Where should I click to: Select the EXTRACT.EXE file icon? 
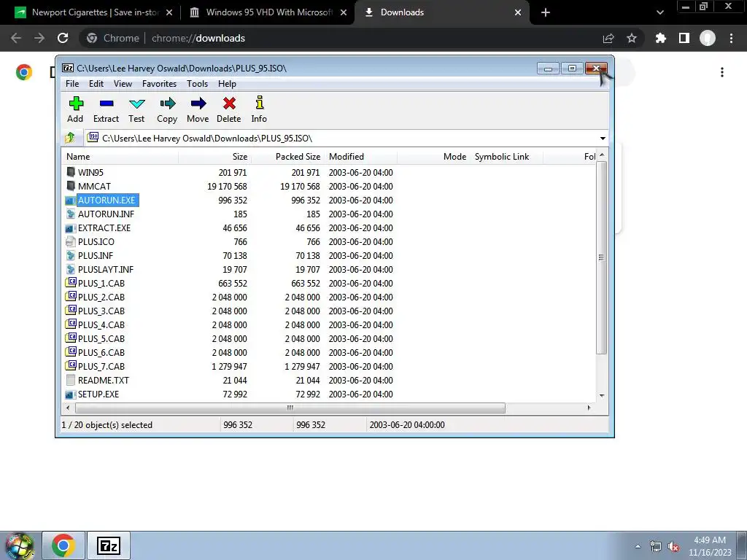click(71, 227)
